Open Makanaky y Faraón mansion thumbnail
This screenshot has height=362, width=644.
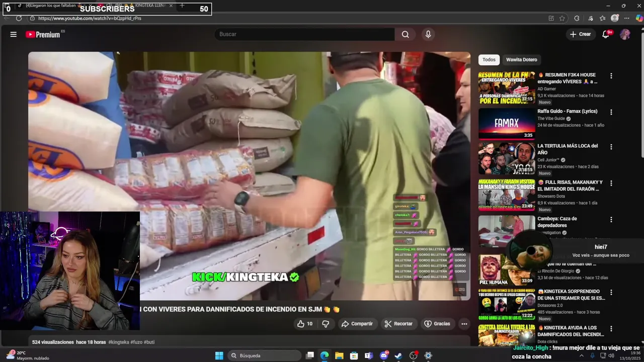pyautogui.click(x=507, y=196)
